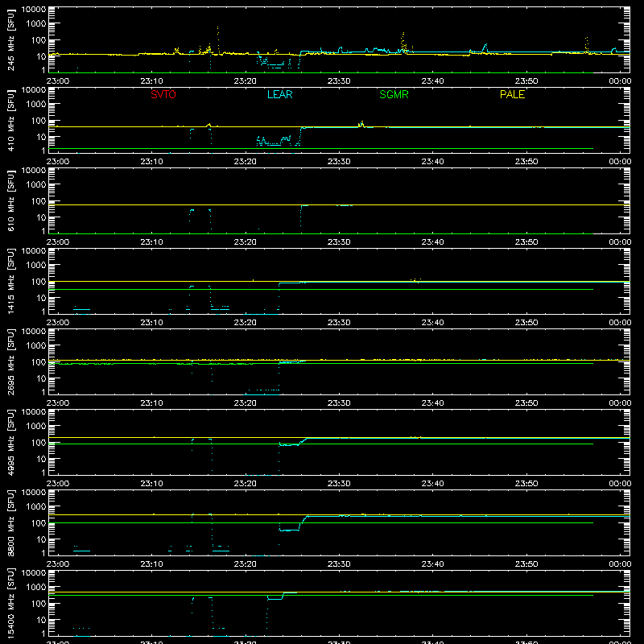This screenshot has width=644, height=644.
Task: Select the '15400 MHz [SFU]' axis label
Action: point(11,603)
